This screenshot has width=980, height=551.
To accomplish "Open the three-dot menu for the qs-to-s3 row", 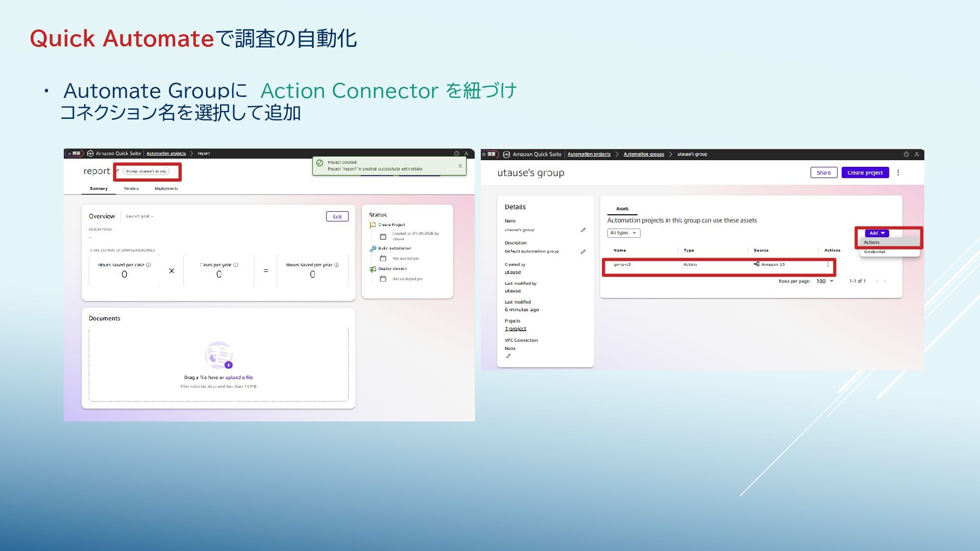I will 828,264.
